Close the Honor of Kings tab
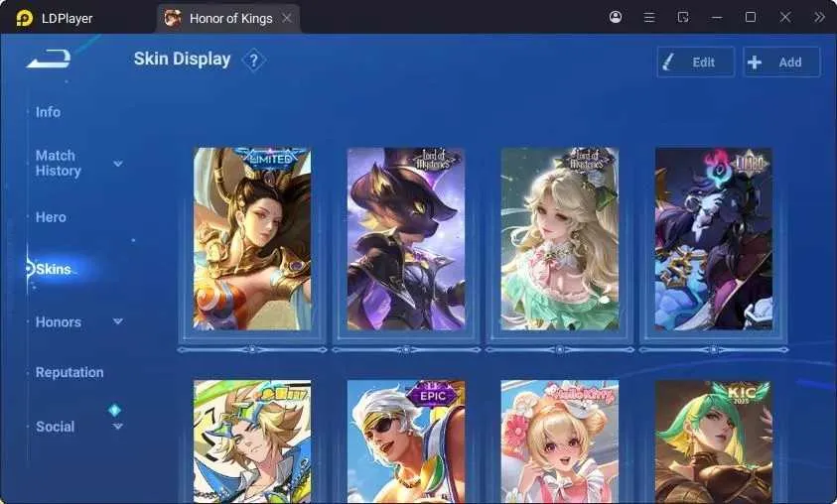The height and width of the screenshot is (504, 837). click(287, 18)
